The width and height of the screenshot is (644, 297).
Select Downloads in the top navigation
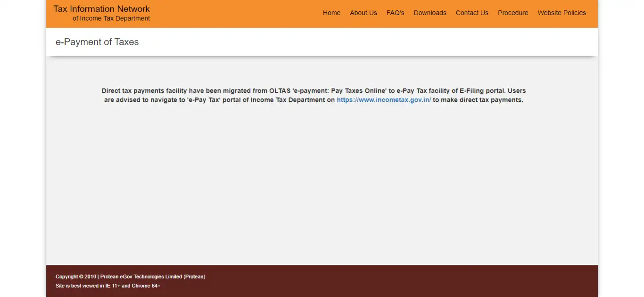coord(429,13)
